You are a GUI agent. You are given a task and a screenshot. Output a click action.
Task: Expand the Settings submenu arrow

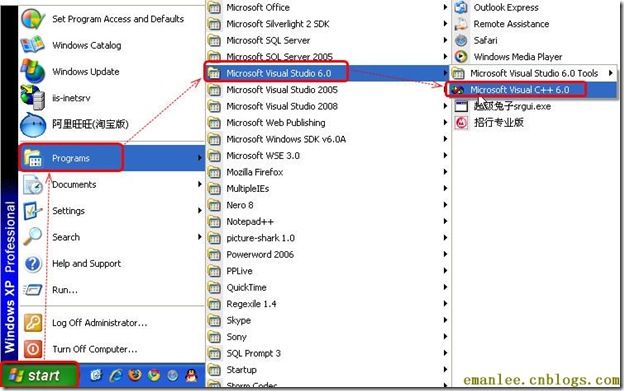click(199, 210)
